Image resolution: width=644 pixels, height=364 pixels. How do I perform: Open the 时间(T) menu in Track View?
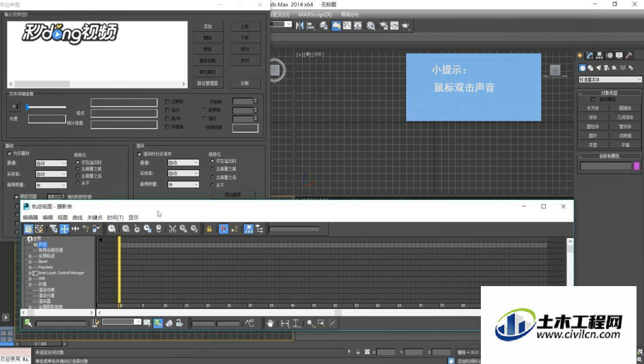tap(115, 218)
